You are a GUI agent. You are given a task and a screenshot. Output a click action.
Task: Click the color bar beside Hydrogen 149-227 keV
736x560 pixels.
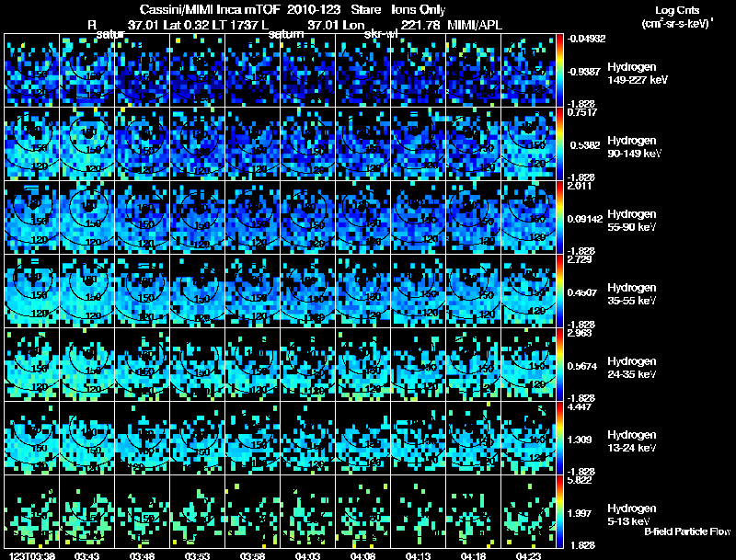tap(559, 71)
